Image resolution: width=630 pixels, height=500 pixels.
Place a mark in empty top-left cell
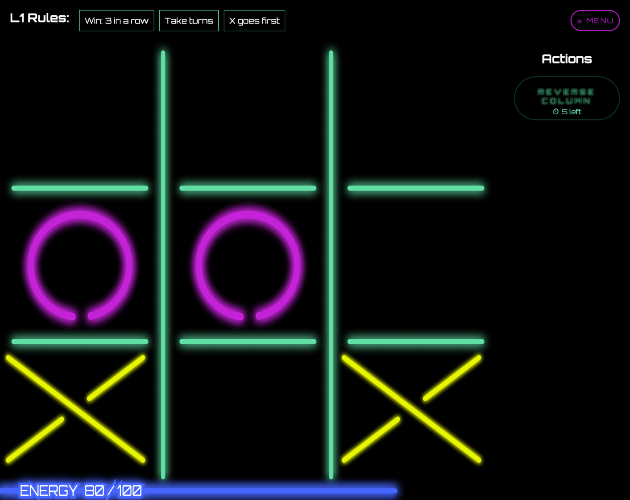[80, 117]
